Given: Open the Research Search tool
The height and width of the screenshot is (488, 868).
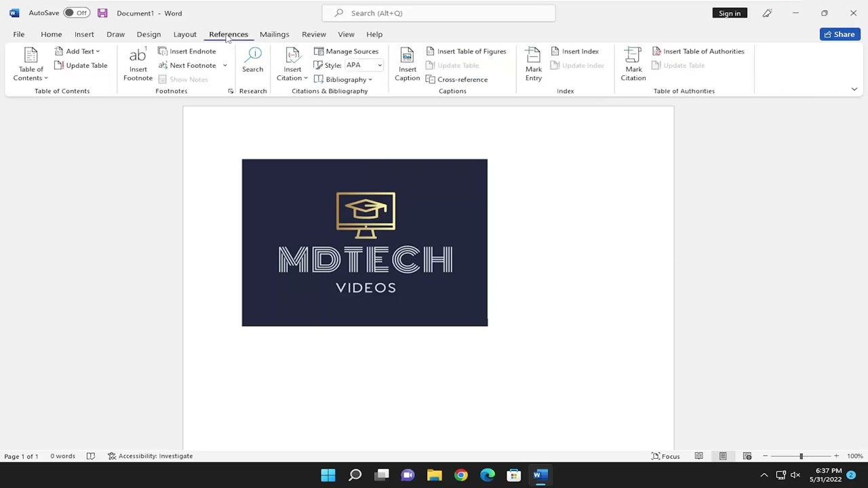Looking at the screenshot, I should tap(252, 60).
